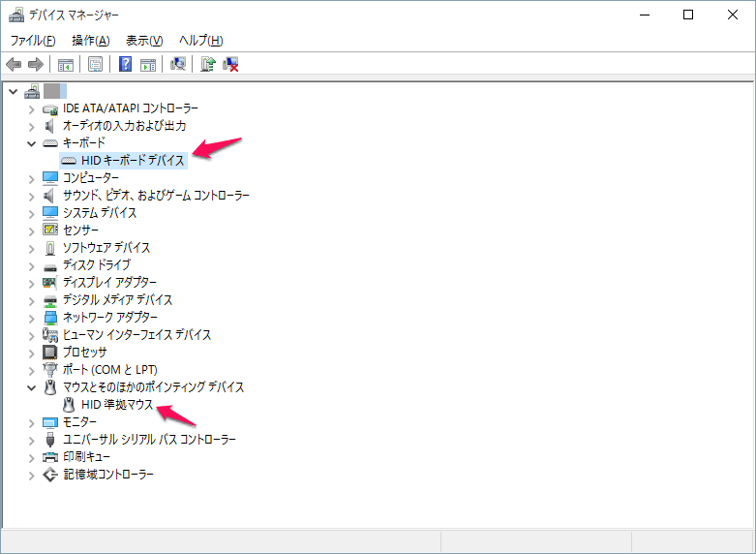The height and width of the screenshot is (554, 756).
Task: Open the 表示(V) menu
Action: (x=144, y=40)
